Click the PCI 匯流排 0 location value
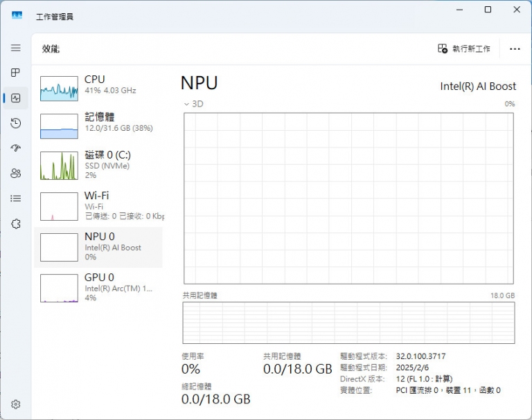 [448, 390]
